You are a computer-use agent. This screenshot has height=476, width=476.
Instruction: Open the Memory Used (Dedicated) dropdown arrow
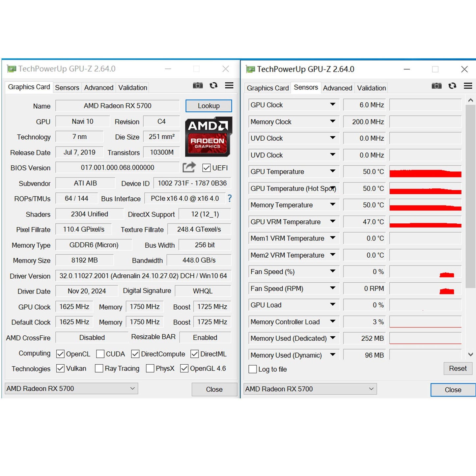pos(333,338)
